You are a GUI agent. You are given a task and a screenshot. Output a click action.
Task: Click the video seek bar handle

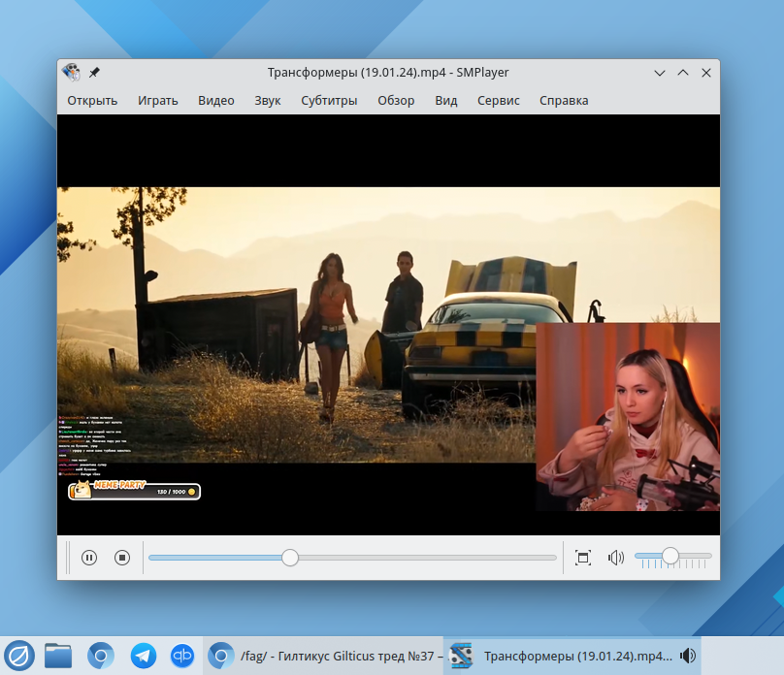(x=290, y=557)
